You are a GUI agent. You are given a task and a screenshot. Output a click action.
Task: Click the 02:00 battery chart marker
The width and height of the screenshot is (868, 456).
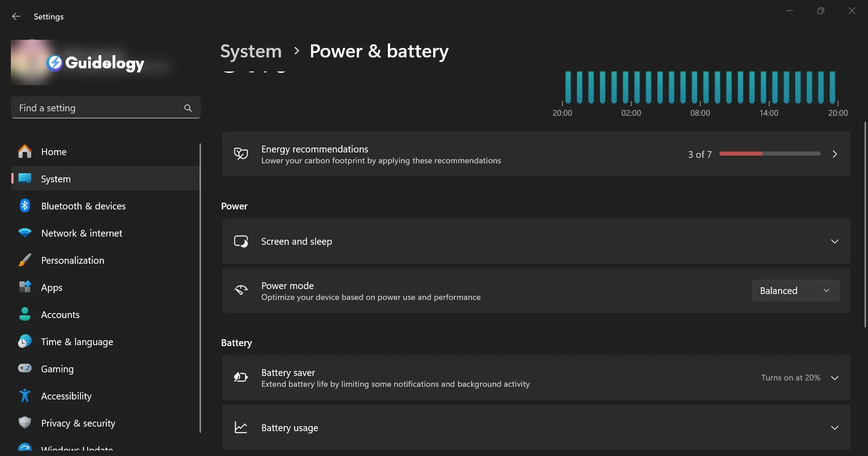(x=631, y=113)
